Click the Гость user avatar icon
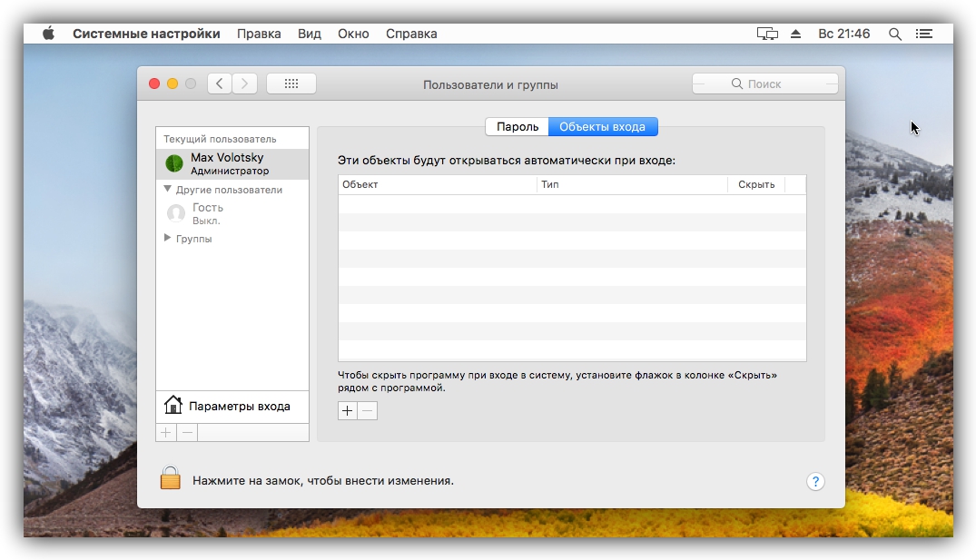976x560 pixels. [x=176, y=213]
